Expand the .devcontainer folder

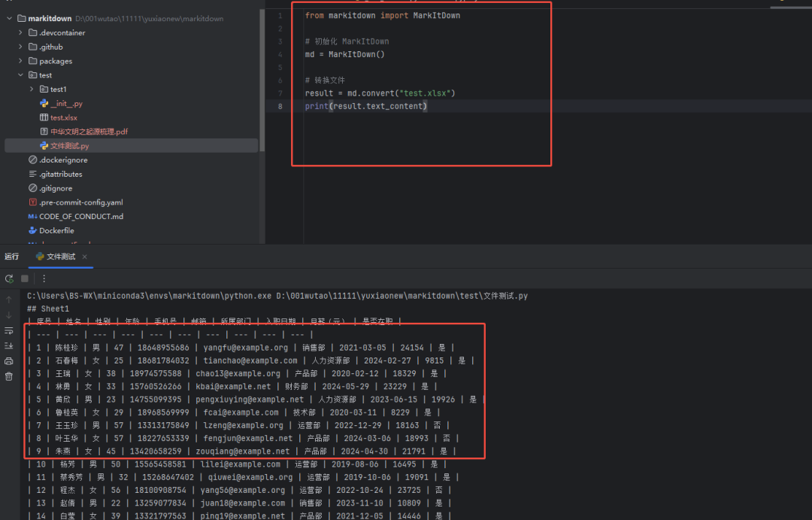(20, 32)
